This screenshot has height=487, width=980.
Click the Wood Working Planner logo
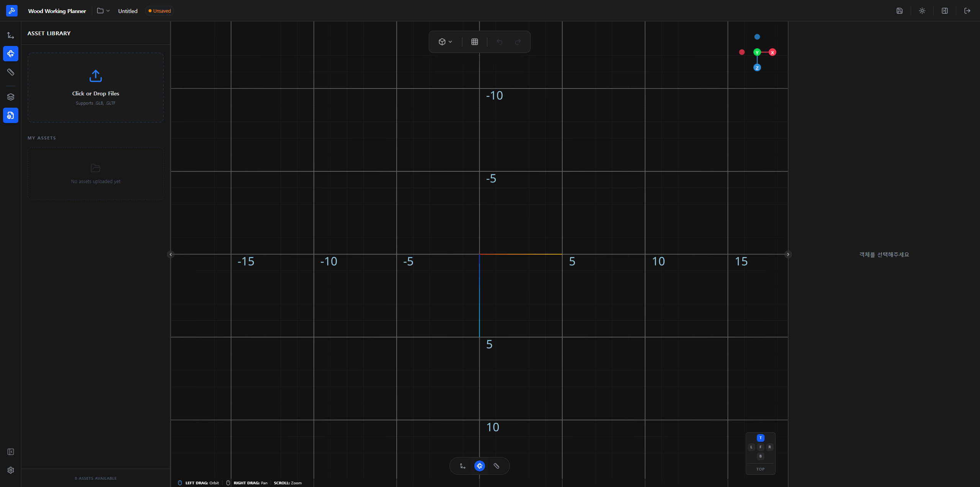pyautogui.click(x=12, y=11)
